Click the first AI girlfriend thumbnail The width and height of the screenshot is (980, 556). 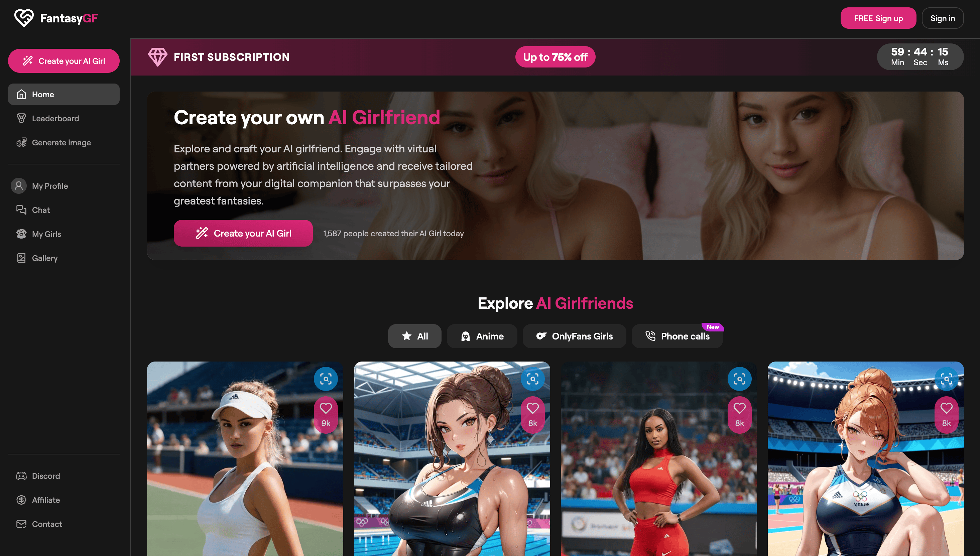(244, 458)
